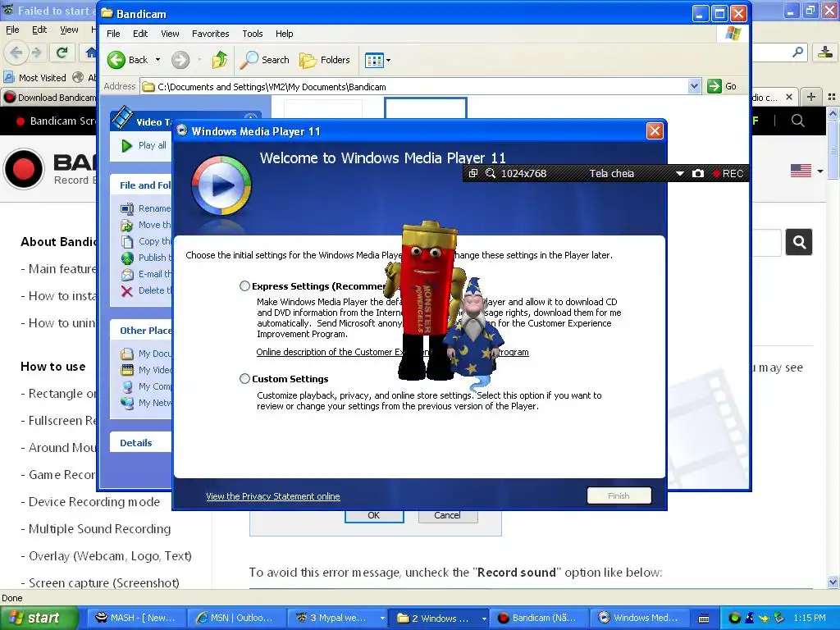The image size is (840, 630).
Task: Open the address bar dropdown arrow
Action: [x=694, y=86]
